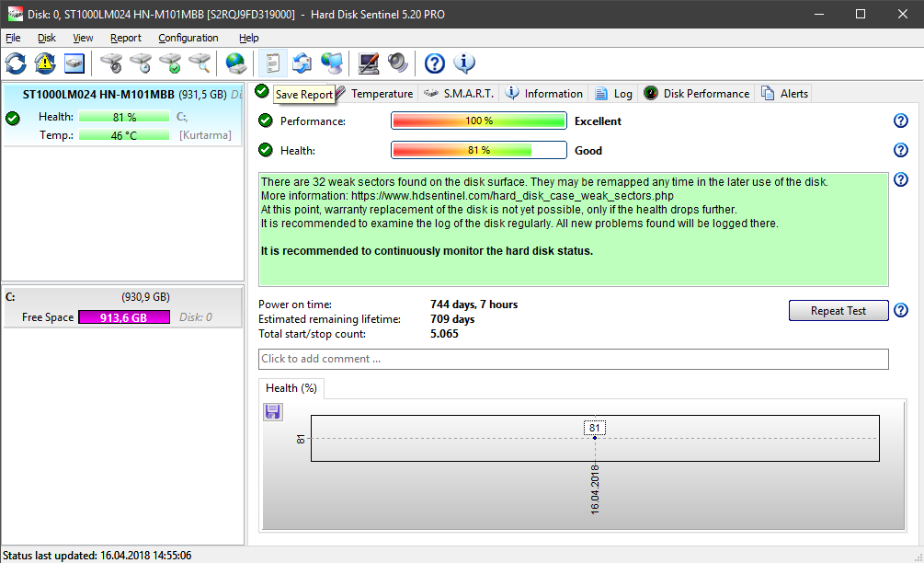Open configuration via monitor-and-screwdriver icon
The image size is (924, 563).
point(369,63)
